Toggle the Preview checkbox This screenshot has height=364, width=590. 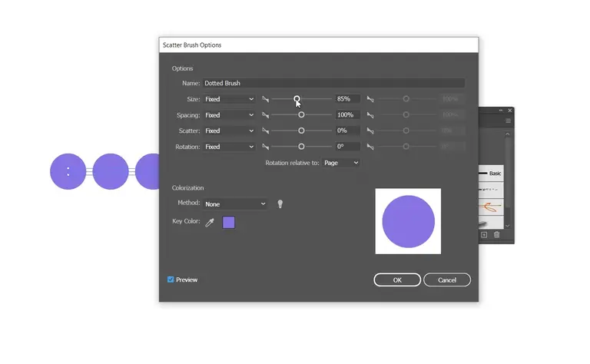coord(171,280)
